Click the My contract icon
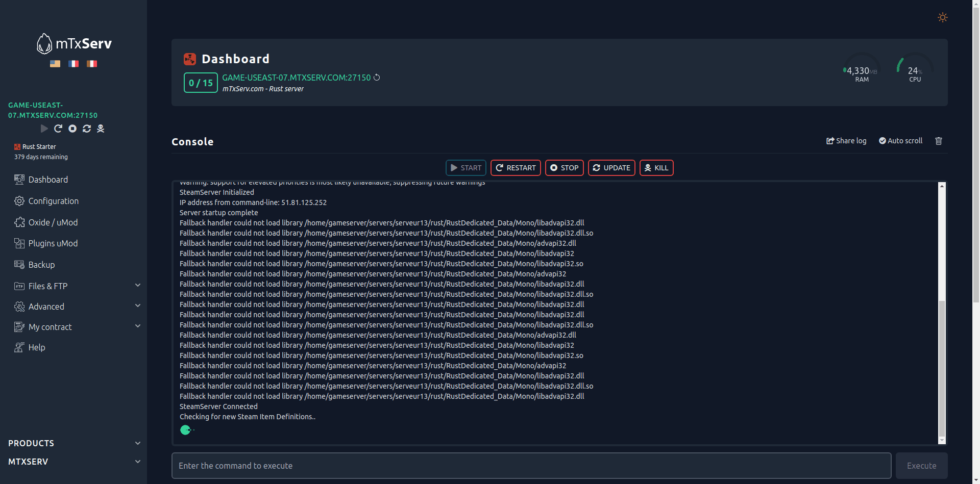 tap(19, 327)
